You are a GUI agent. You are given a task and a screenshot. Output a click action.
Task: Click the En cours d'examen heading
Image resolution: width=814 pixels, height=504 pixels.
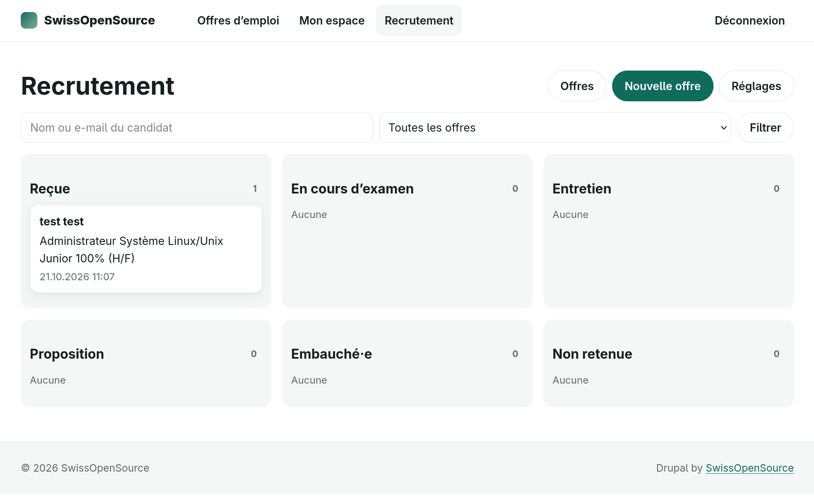pos(352,189)
